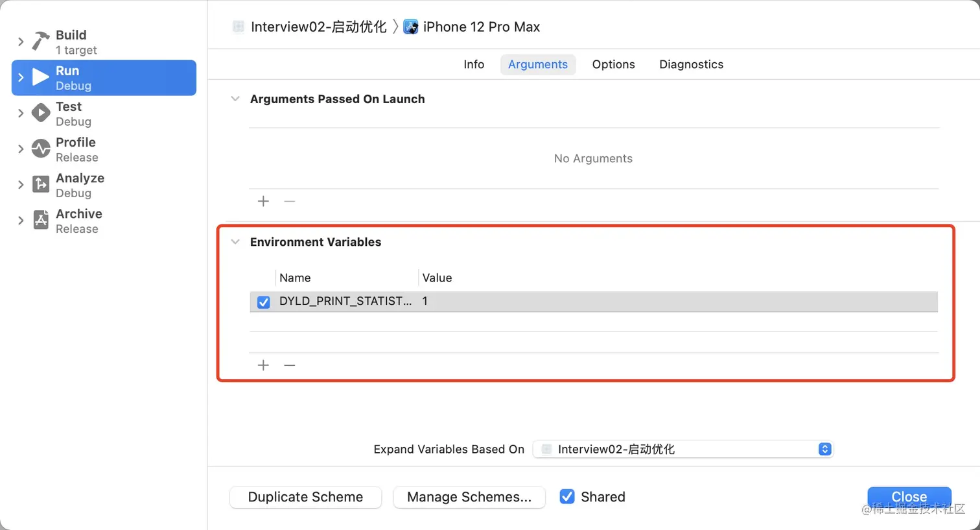Click the value cell containing 1
Viewport: 980px width, 530px height.
(679, 301)
